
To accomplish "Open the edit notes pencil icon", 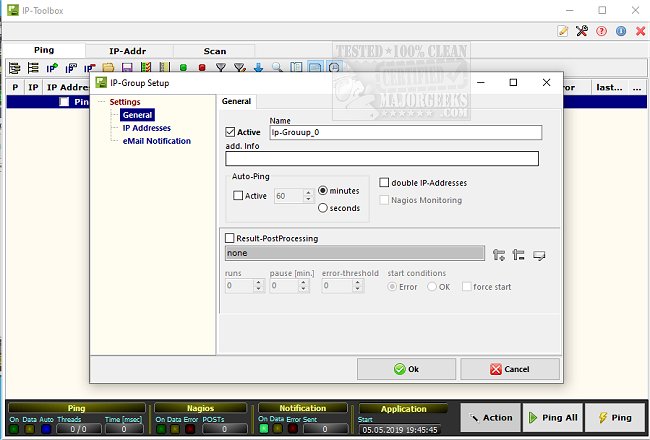I will [563, 31].
